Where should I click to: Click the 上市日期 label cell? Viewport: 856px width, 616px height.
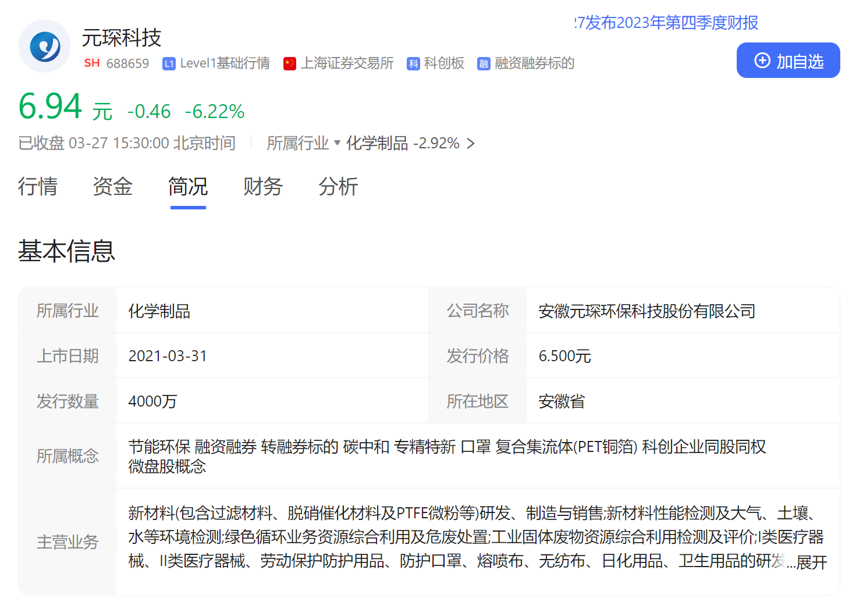coord(68,356)
